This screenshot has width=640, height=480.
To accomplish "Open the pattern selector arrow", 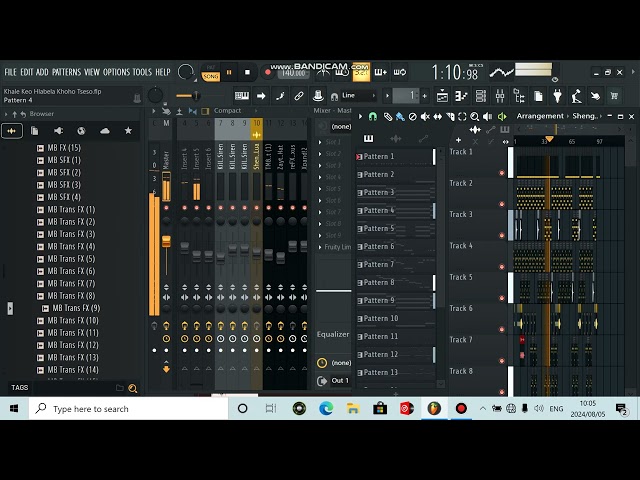I will pos(387,96).
